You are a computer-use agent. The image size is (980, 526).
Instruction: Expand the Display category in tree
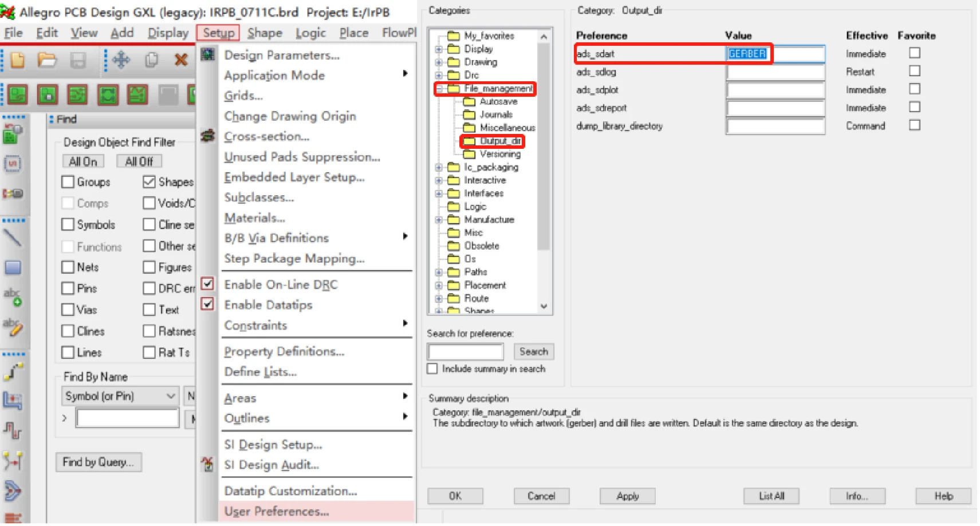point(439,49)
